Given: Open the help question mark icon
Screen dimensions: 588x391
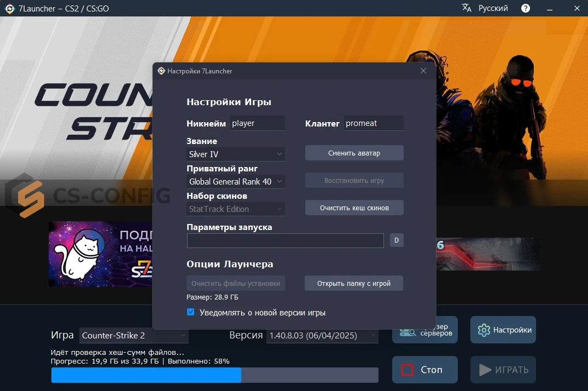Looking at the screenshot, I should pos(526,8).
